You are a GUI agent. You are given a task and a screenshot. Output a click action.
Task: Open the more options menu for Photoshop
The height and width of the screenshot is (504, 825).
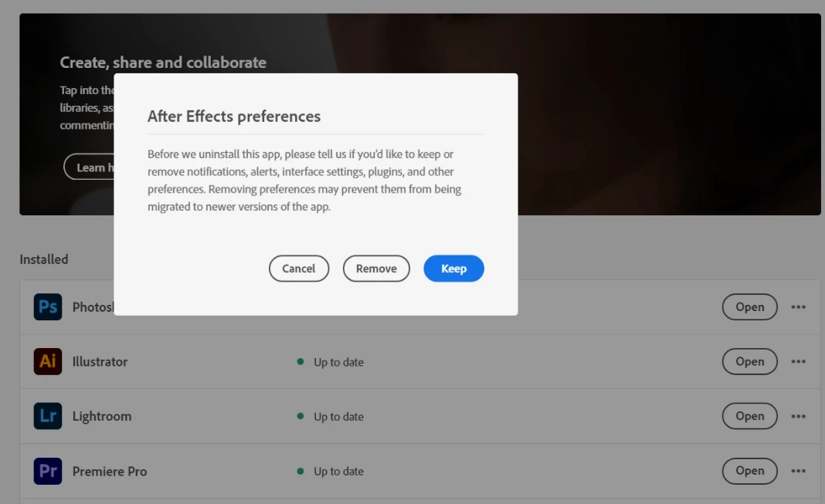click(x=798, y=307)
